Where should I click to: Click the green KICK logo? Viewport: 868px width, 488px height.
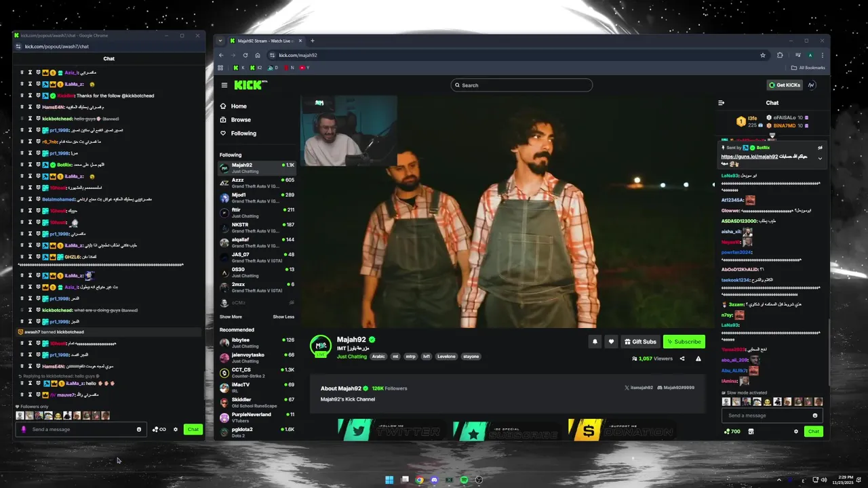pos(250,85)
